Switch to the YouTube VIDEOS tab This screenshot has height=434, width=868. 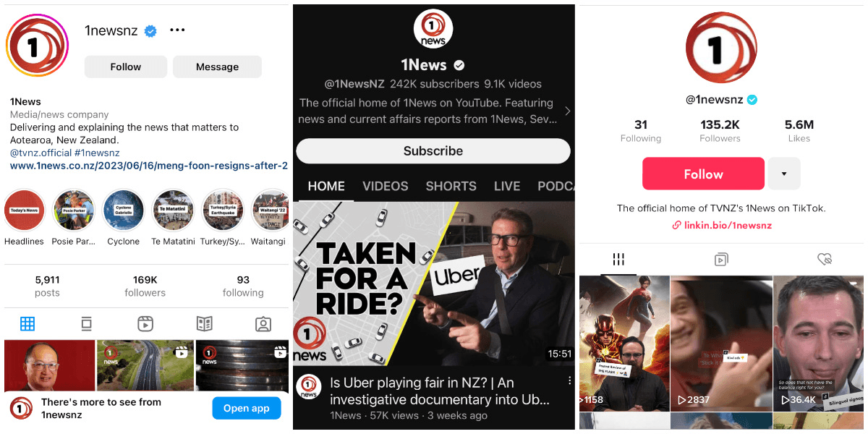(x=386, y=186)
